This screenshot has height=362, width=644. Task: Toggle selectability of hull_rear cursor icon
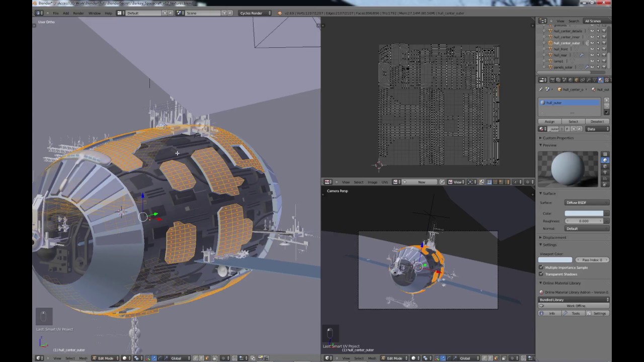pyautogui.click(x=598, y=55)
